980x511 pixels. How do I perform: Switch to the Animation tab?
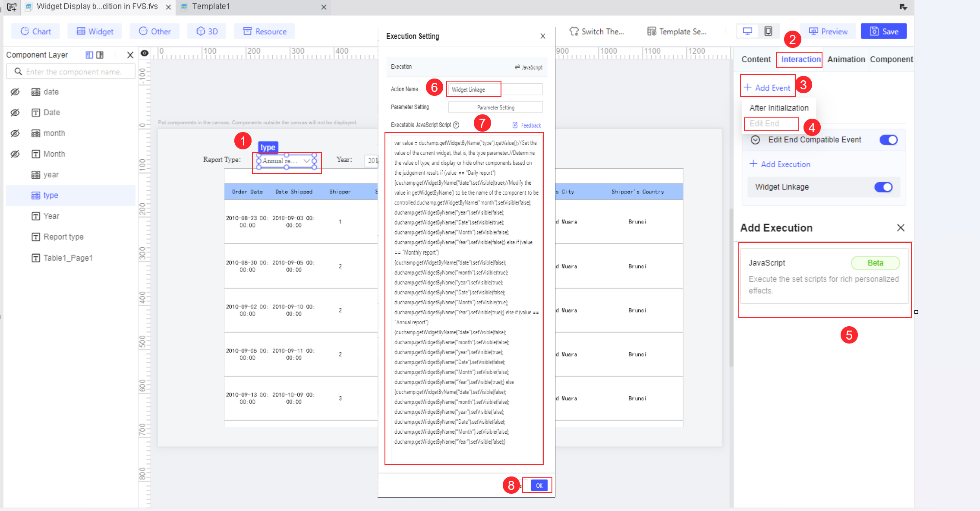click(846, 60)
